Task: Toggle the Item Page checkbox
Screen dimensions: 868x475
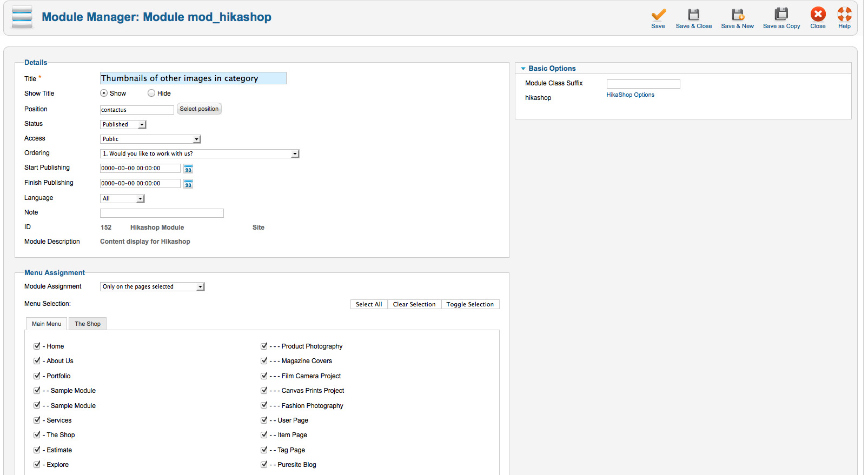Action: 264,434
